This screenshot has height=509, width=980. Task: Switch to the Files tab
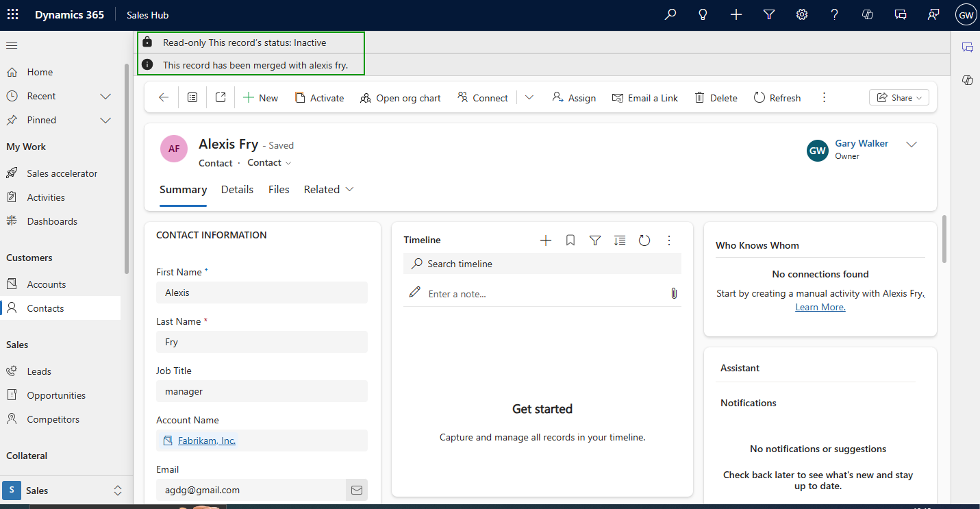coord(279,190)
